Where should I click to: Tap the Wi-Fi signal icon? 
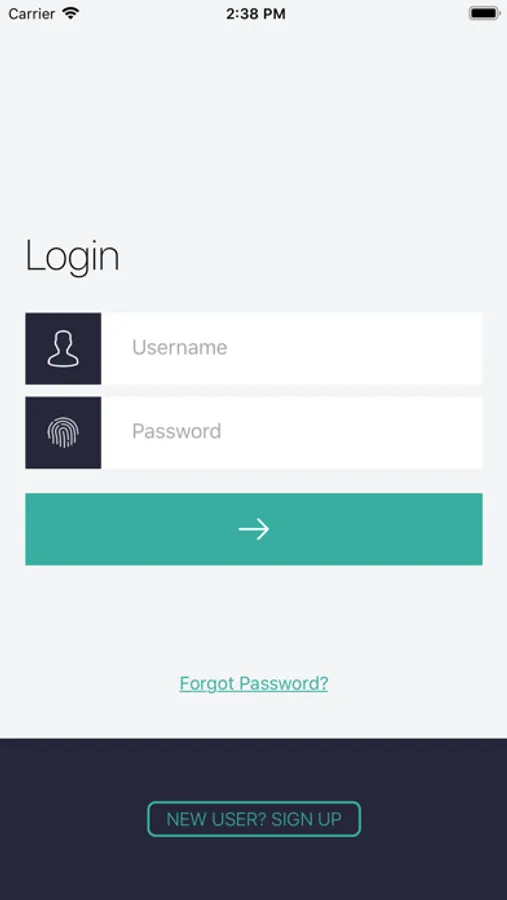tap(71, 13)
